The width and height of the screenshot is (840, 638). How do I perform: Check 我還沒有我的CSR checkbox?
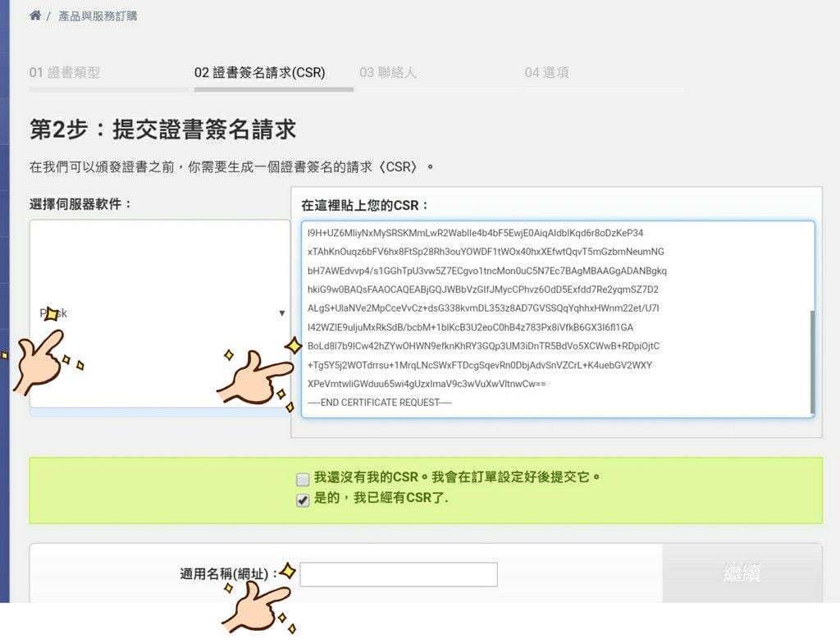303,478
